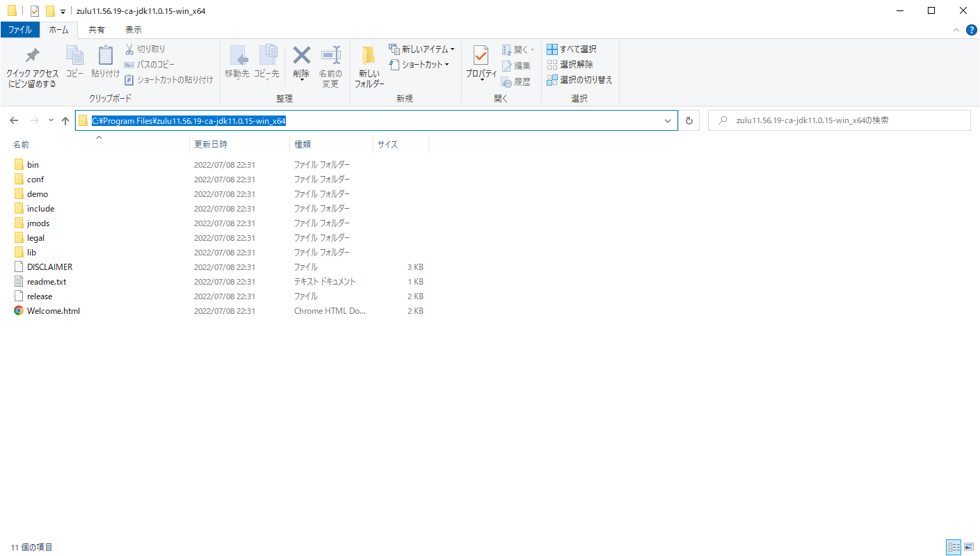Click Select All (すべて選択)
This screenshot has width=980, height=556.
tap(572, 49)
